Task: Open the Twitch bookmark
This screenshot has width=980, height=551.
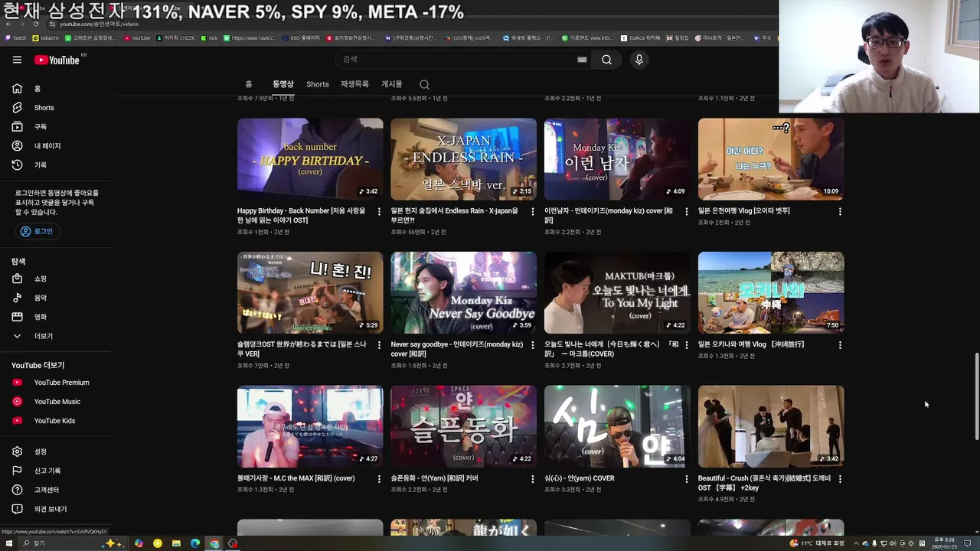Action: (x=15, y=37)
